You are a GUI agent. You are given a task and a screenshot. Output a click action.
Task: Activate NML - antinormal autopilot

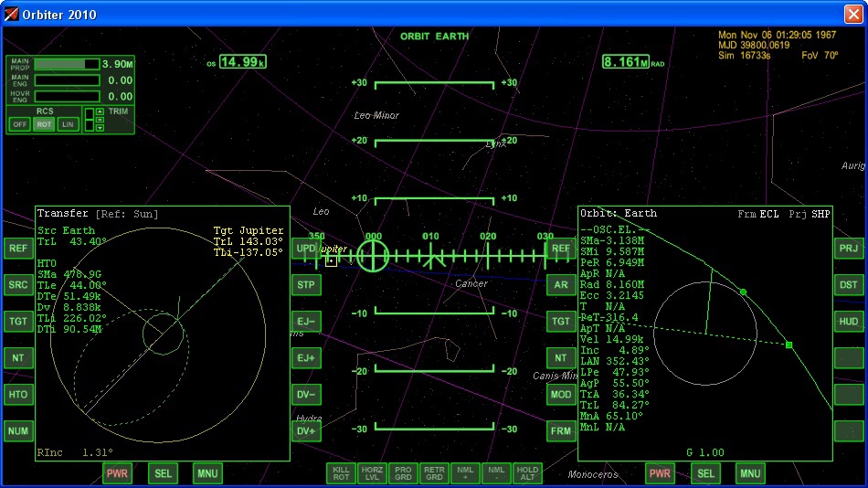click(496, 473)
